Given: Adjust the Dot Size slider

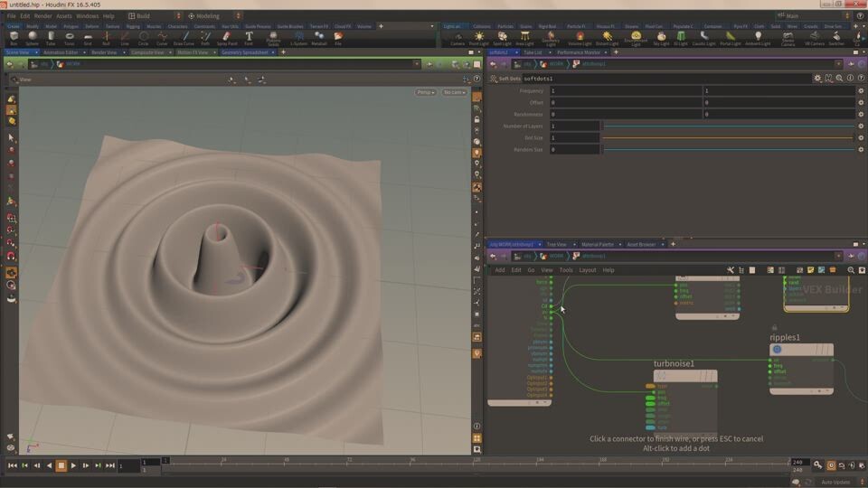Looking at the screenshot, I should click(x=728, y=137).
